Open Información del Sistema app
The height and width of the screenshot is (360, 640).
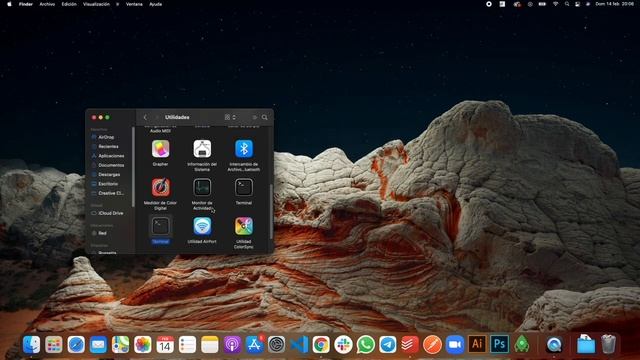(x=202, y=149)
